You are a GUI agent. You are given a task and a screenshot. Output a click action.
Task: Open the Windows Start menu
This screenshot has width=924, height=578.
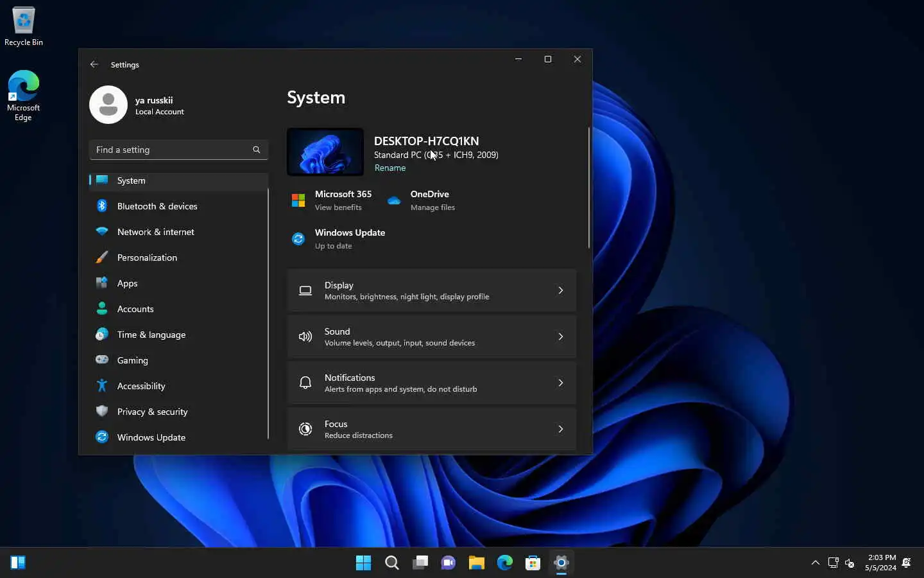pyautogui.click(x=363, y=563)
